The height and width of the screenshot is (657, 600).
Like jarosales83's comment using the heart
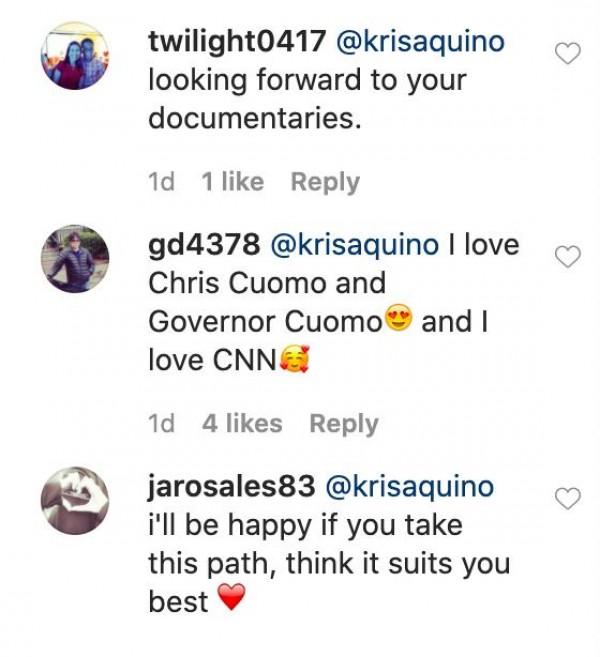(568, 498)
